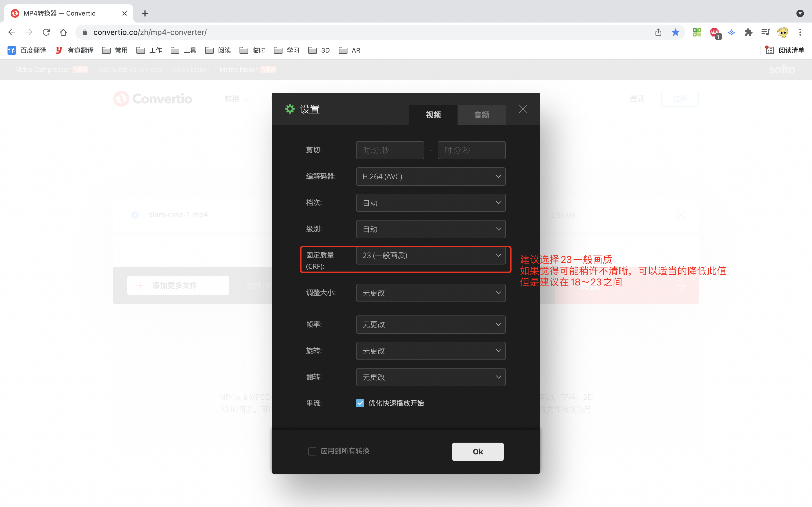The width and height of the screenshot is (812, 507).
Task: Enable 应用到所有转换 checkbox
Action: (312, 451)
